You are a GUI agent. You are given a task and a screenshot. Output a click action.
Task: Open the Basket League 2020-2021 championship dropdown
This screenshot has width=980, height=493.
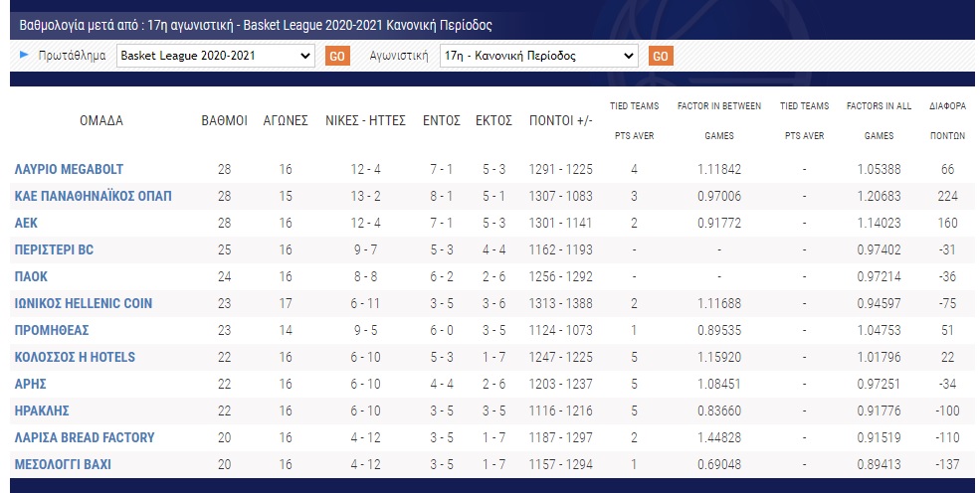(216, 56)
